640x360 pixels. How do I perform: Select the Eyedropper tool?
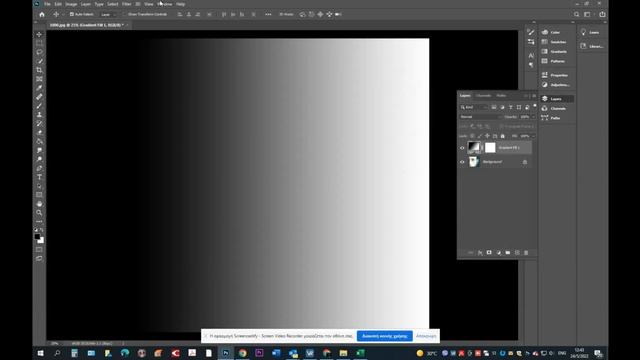click(x=39, y=88)
